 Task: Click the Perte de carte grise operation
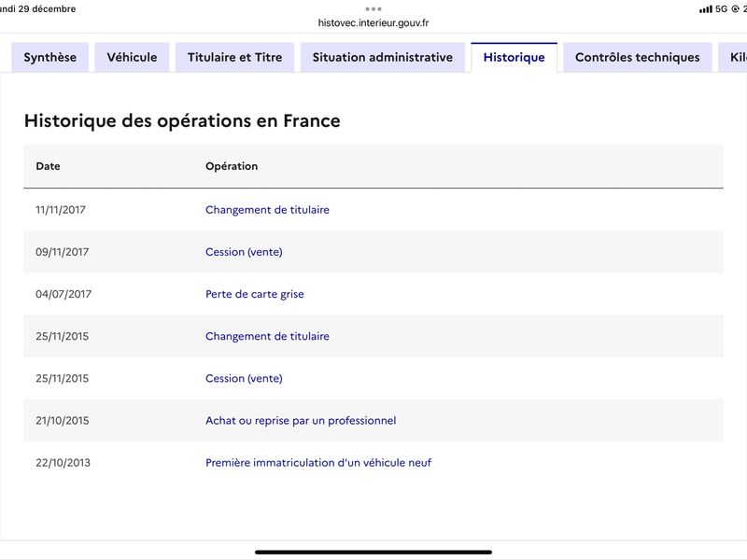click(x=255, y=294)
